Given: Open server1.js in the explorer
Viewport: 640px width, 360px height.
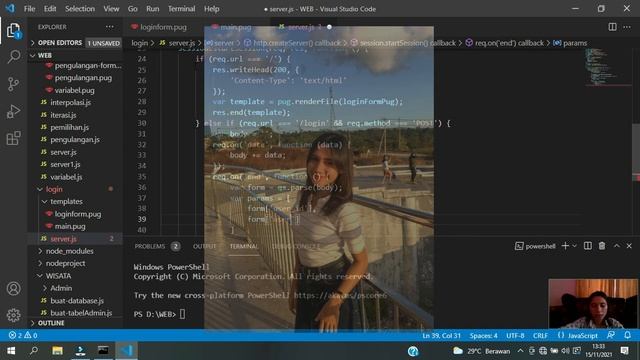Looking at the screenshot, I should [x=65, y=164].
